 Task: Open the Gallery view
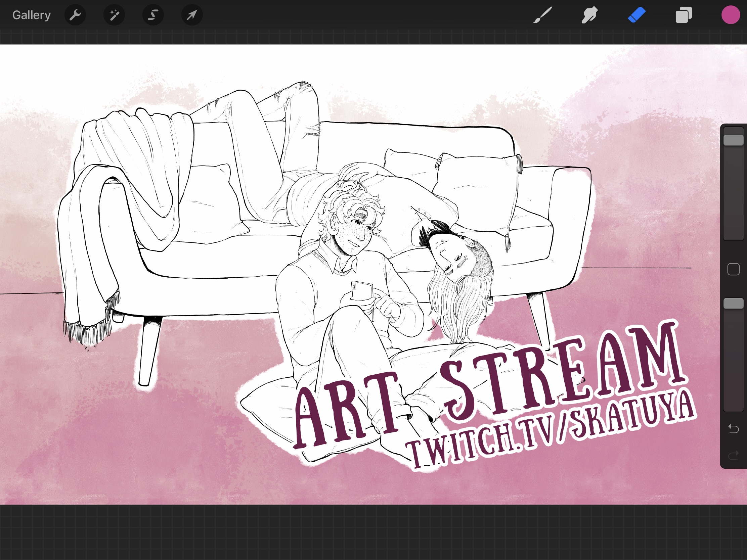pyautogui.click(x=32, y=15)
